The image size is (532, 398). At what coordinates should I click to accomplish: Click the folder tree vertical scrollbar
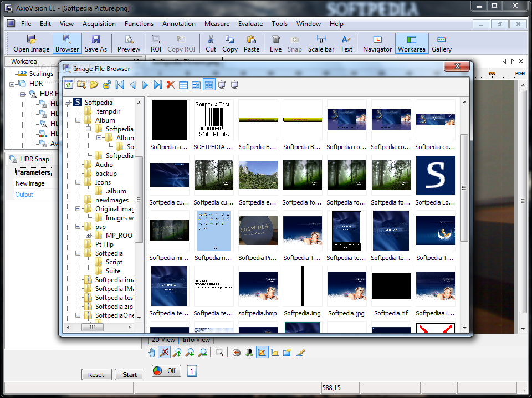[x=139, y=200]
